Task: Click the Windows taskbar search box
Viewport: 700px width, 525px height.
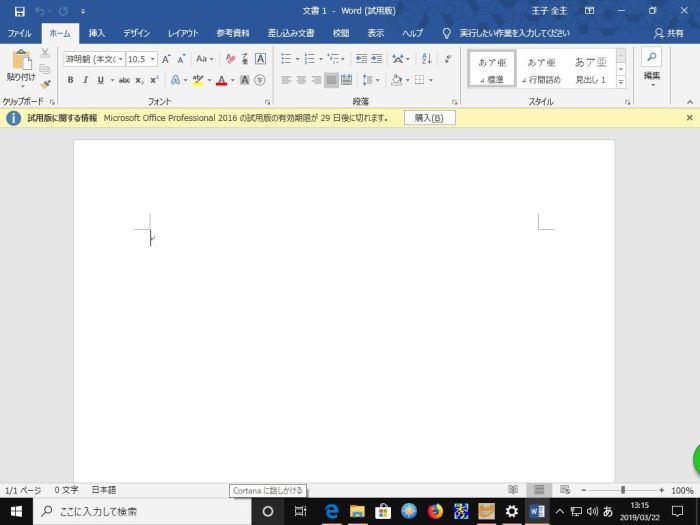Action: coord(140,511)
